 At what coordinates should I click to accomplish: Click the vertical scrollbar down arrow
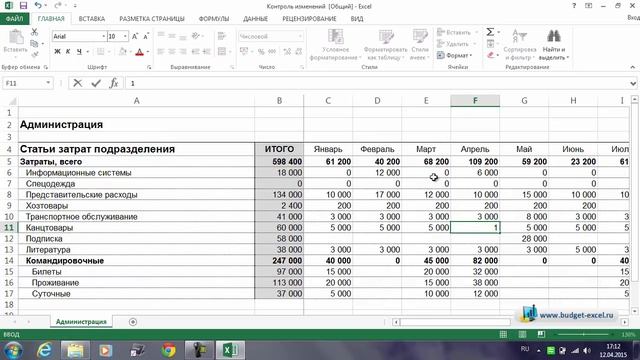tap(634, 311)
